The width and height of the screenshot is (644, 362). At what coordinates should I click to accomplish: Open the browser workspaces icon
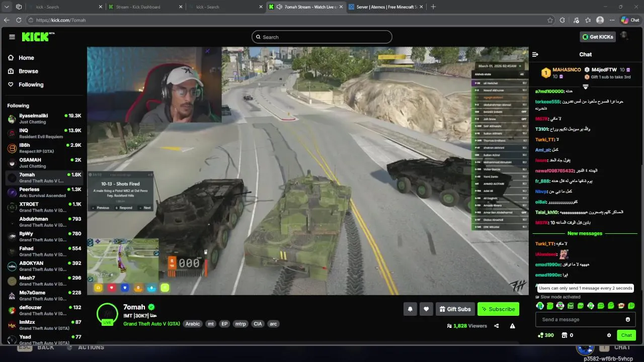click(x=19, y=7)
